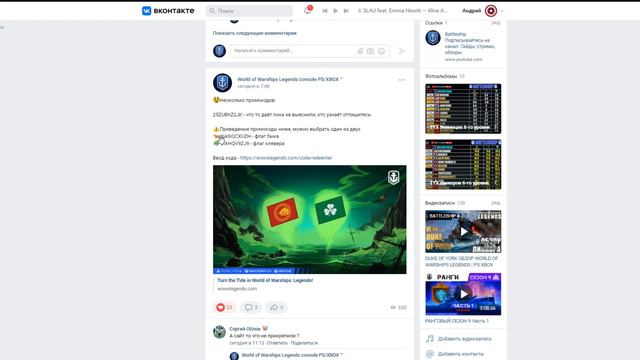
Task: Click add contacts link
Action: (455, 354)
